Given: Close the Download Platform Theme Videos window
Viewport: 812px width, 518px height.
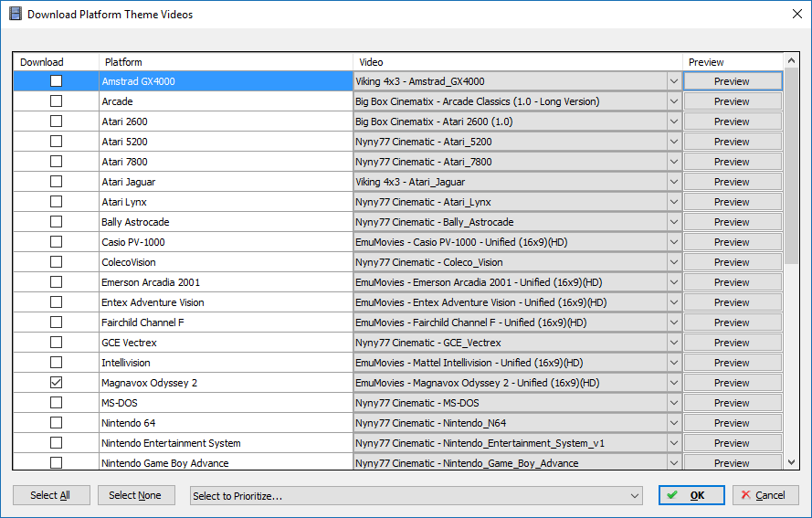Looking at the screenshot, I should (797, 14).
